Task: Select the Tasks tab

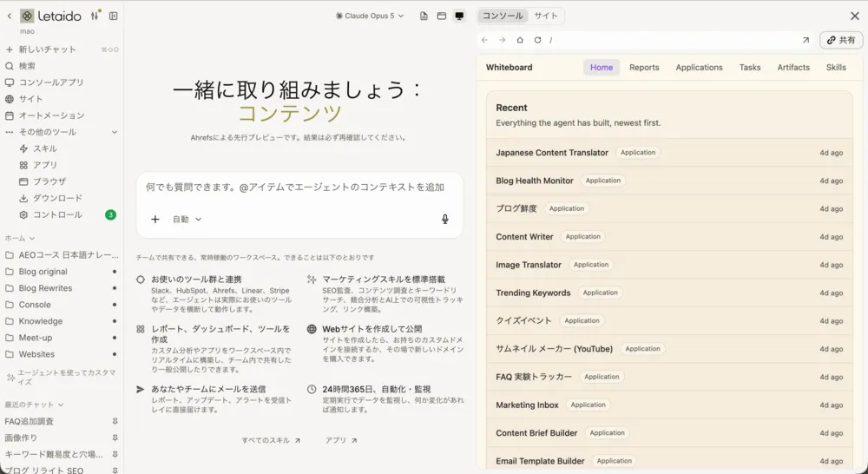Action: click(750, 68)
